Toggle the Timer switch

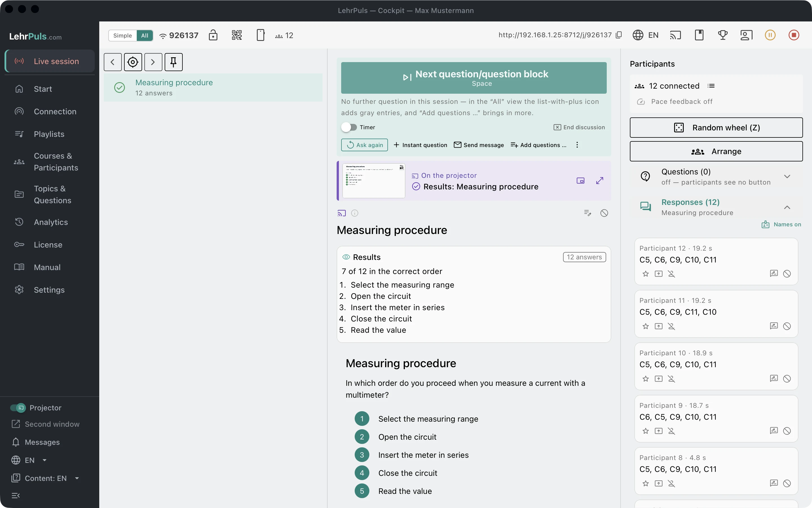pyautogui.click(x=349, y=127)
